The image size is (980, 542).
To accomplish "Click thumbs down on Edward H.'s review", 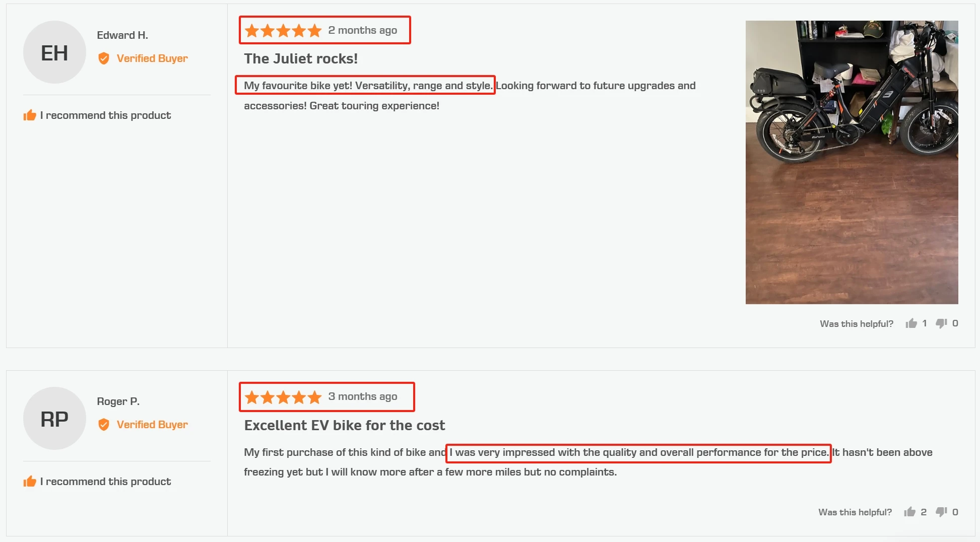I will 941,323.
